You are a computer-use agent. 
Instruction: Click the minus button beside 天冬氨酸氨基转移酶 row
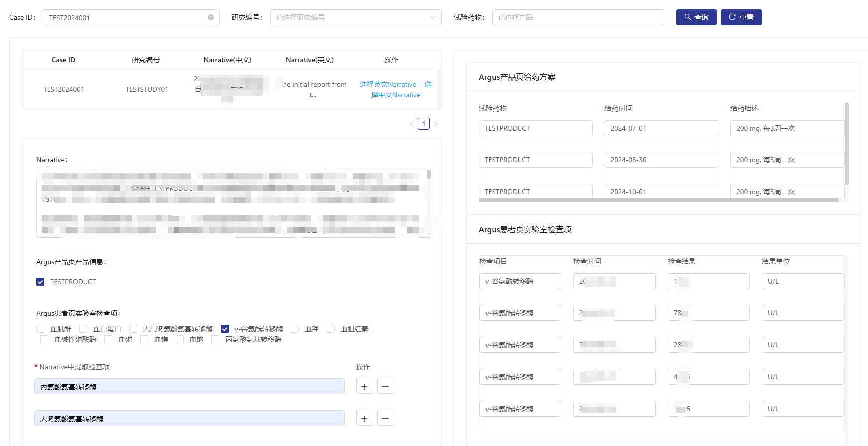pos(385,418)
